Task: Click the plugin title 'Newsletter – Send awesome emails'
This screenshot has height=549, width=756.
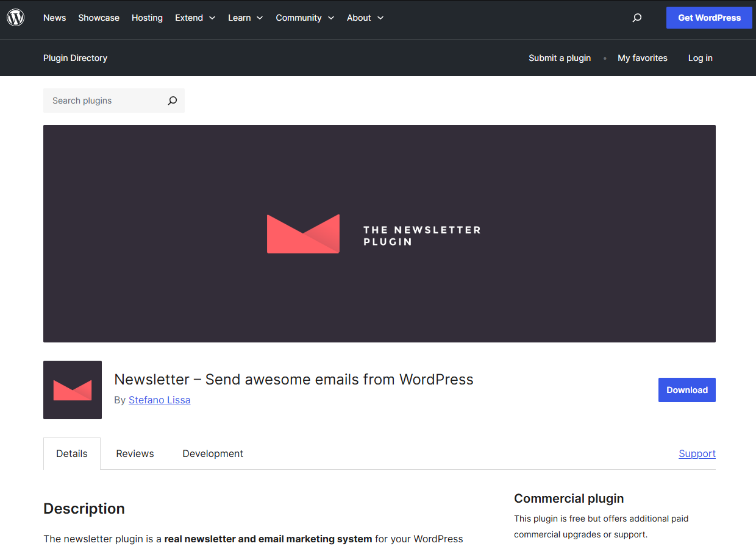Action: coord(294,379)
